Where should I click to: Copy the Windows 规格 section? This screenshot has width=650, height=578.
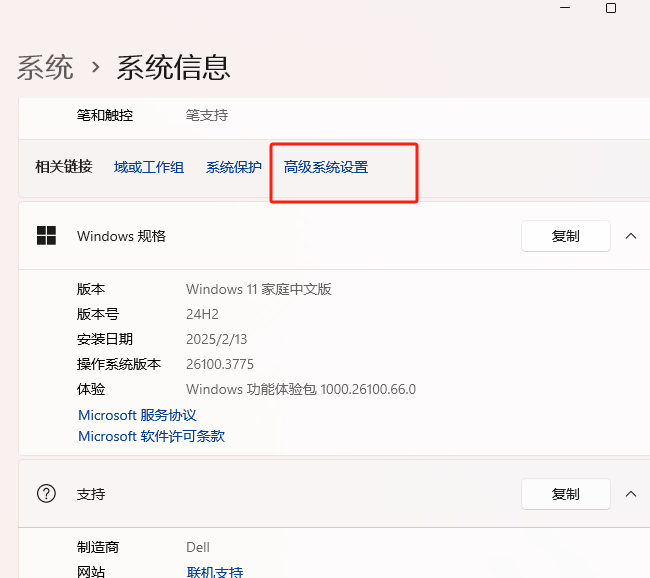[565, 236]
